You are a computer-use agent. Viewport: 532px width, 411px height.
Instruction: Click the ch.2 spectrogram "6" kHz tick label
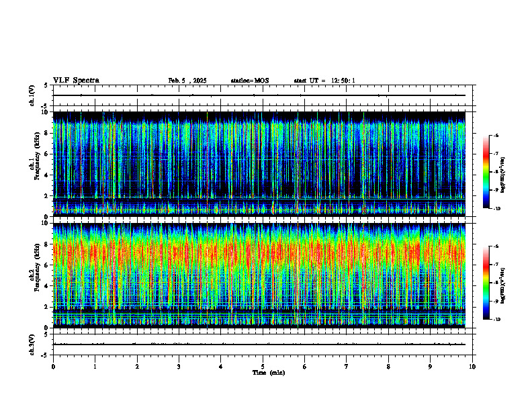click(x=47, y=265)
